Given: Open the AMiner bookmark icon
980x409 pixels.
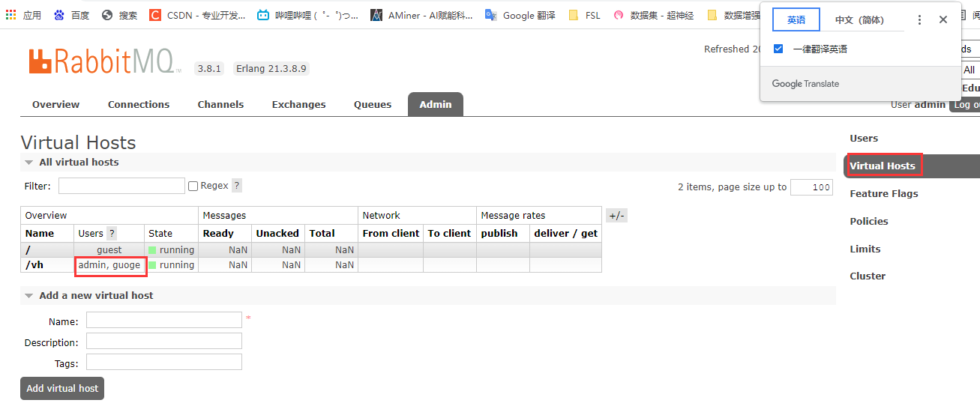Looking at the screenshot, I should (x=376, y=15).
